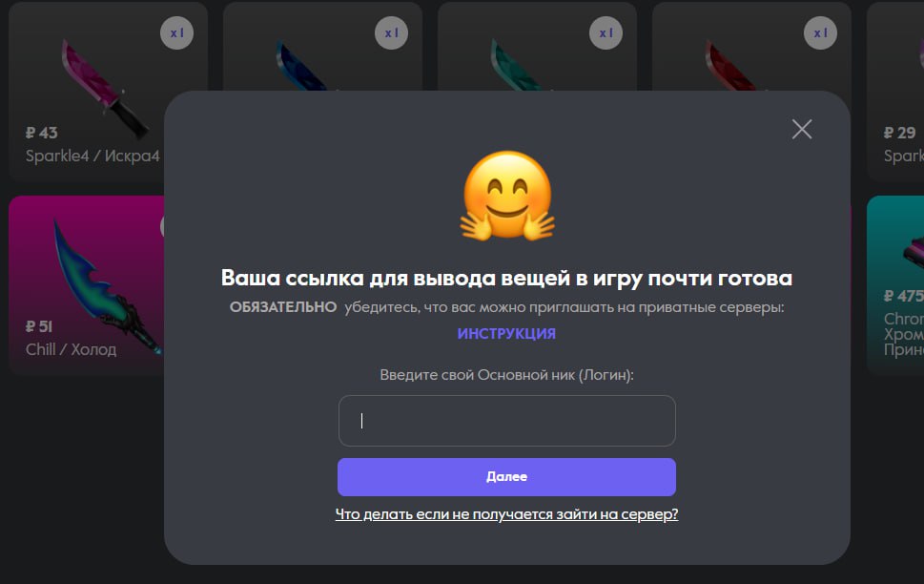This screenshot has width=924, height=584.
Task: Open the link about being unable to join the server
Action: 506,513
